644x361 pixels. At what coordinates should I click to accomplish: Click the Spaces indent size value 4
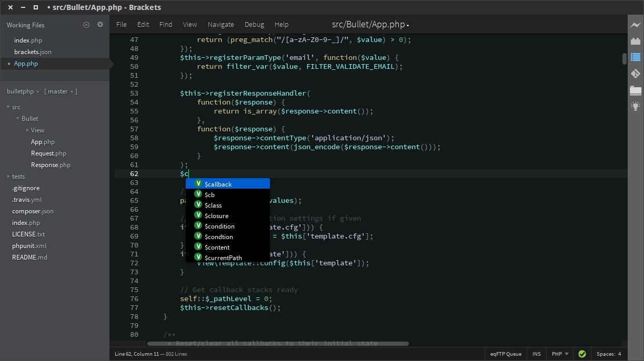(619, 354)
